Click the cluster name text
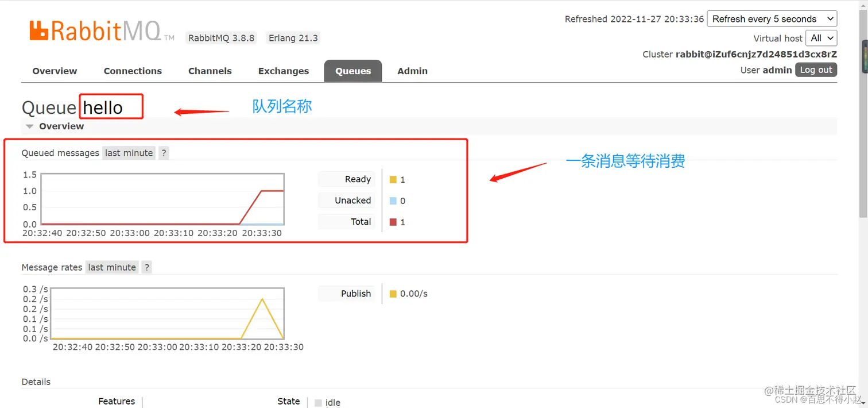 pos(756,55)
